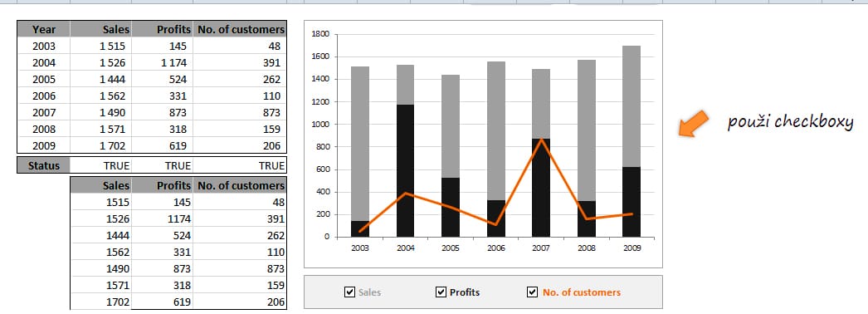
Task: Disable the No. of customers checkbox
Action: tap(532, 292)
